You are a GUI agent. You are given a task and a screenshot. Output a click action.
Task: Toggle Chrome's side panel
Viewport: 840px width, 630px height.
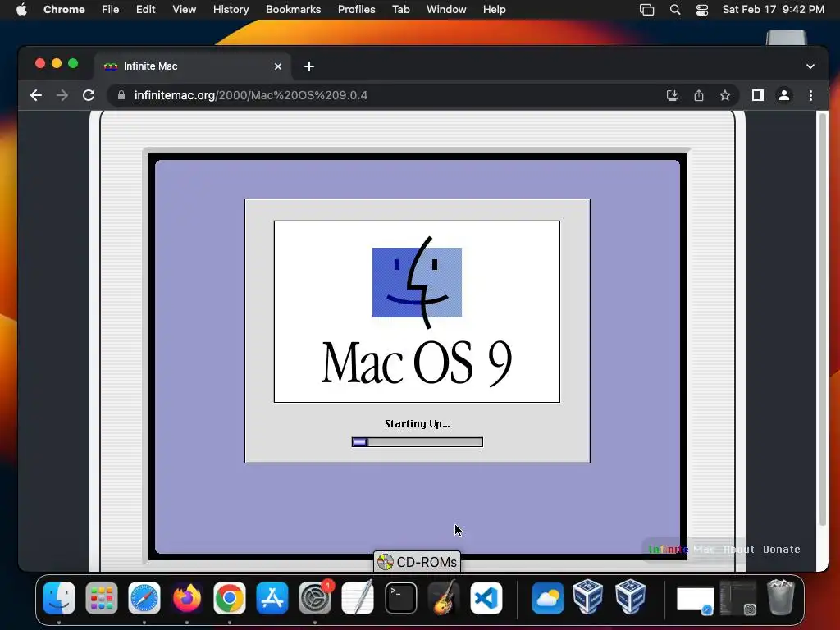click(x=757, y=95)
